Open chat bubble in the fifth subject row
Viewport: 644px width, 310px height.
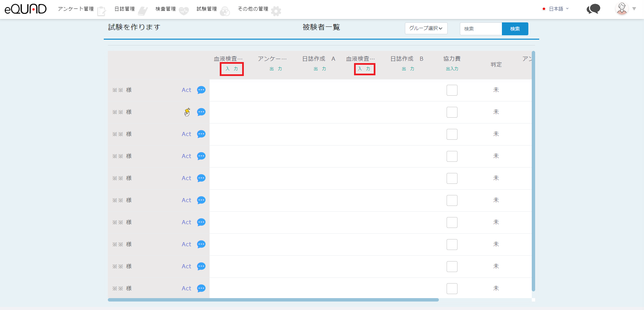201,178
